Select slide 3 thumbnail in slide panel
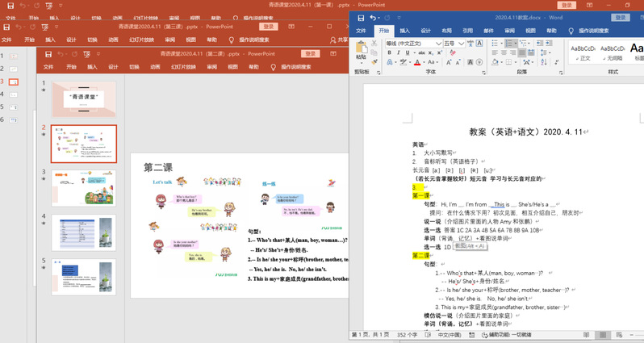 (x=84, y=186)
